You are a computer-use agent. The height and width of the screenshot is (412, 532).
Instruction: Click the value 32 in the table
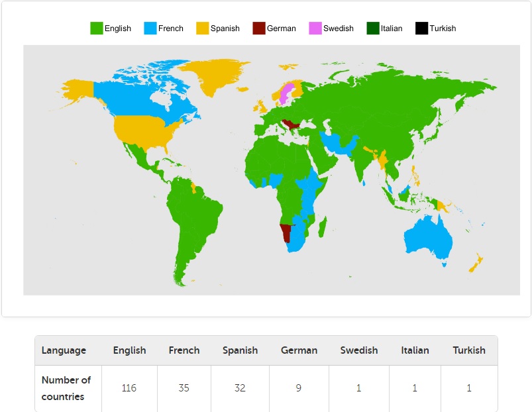pyautogui.click(x=240, y=388)
